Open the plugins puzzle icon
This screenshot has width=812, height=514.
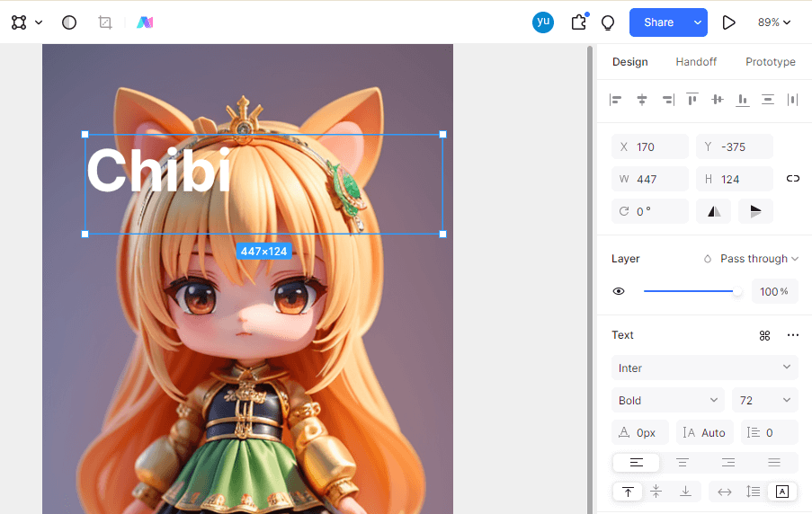pyautogui.click(x=579, y=22)
